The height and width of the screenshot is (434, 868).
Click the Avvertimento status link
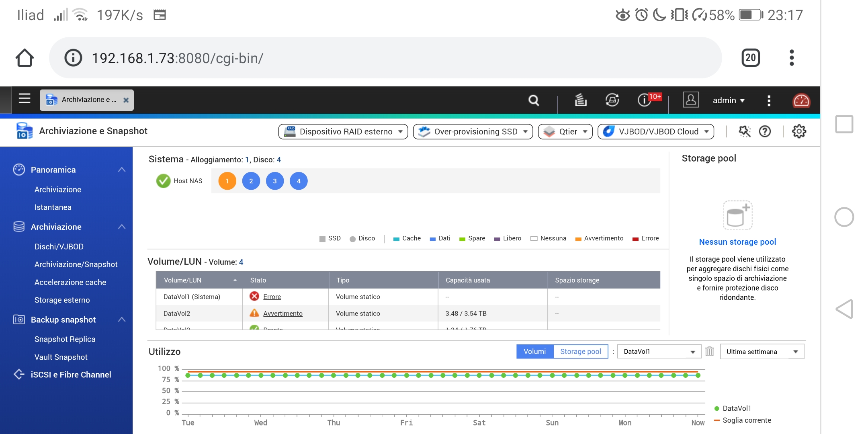pyautogui.click(x=283, y=313)
